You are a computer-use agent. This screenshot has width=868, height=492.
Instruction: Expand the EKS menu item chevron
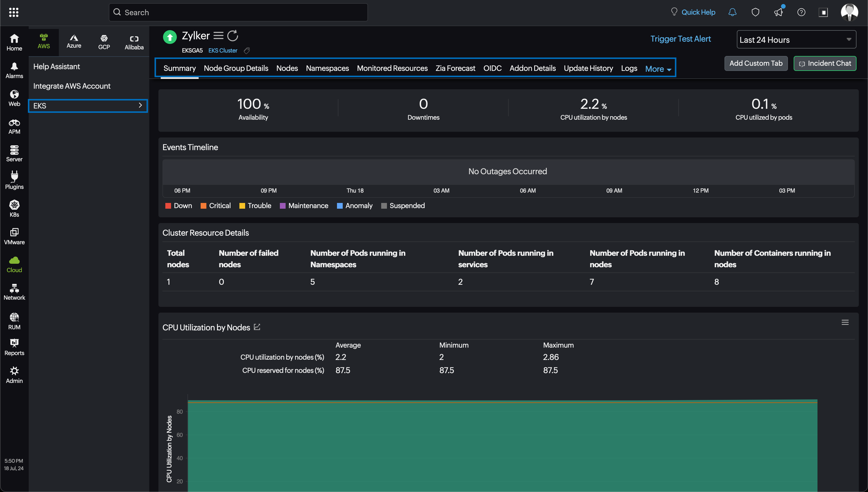140,105
